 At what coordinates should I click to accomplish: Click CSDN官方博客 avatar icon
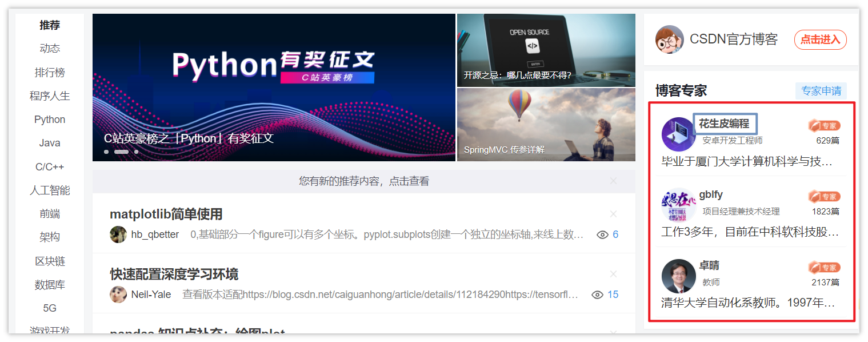(x=670, y=39)
